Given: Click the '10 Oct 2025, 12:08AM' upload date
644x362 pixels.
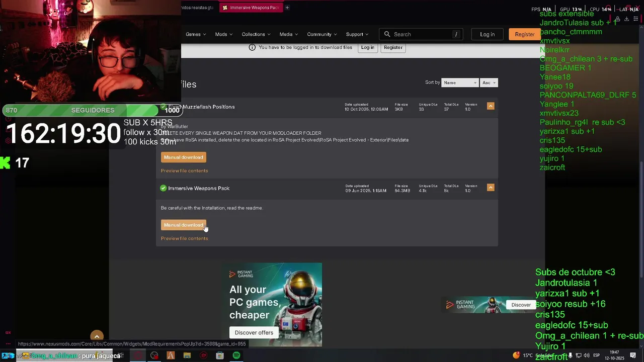Looking at the screenshot, I should tap(366, 109).
